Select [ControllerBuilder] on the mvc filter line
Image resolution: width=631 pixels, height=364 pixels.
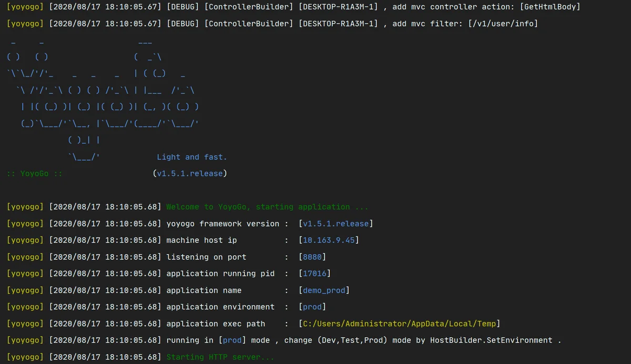point(249,24)
